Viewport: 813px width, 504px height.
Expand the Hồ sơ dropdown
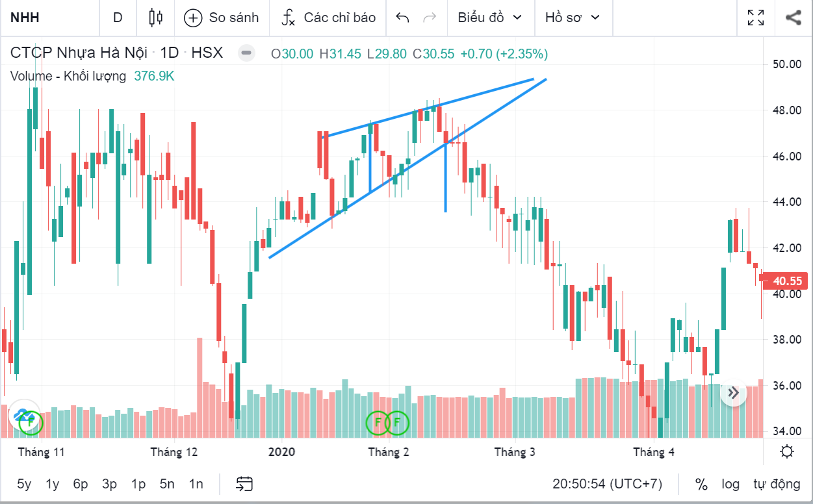click(573, 18)
